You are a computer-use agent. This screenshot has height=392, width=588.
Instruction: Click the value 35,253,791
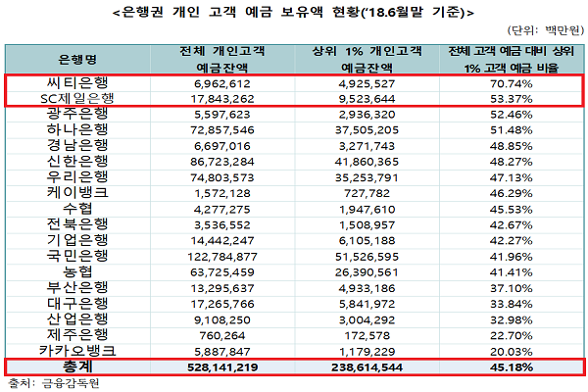(x=367, y=177)
